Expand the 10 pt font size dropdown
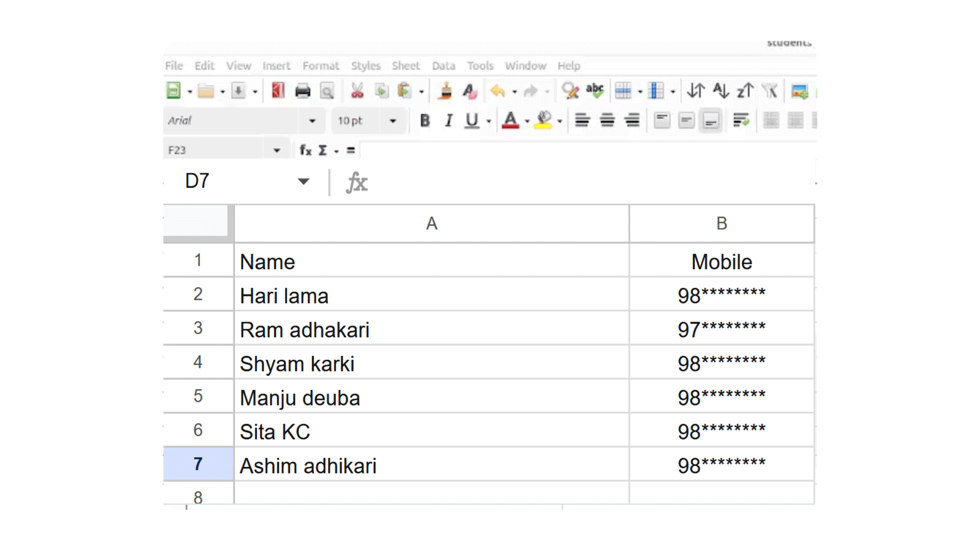 [x=393, y=121]
